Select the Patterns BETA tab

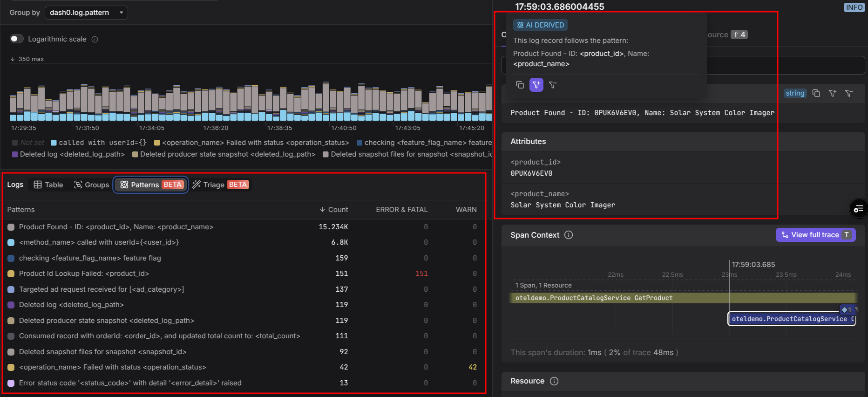pyautogui.click(x=151, y=185)
